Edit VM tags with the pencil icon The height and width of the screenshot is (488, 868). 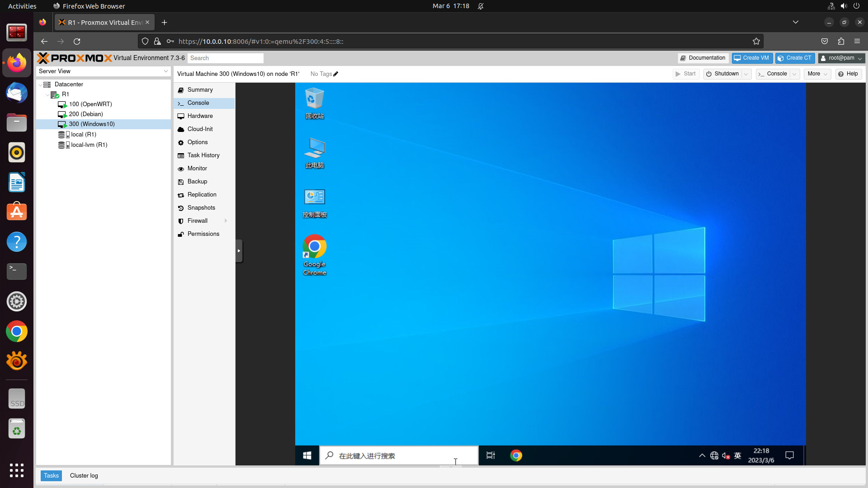pyautogui.click(x=335, y=74)
